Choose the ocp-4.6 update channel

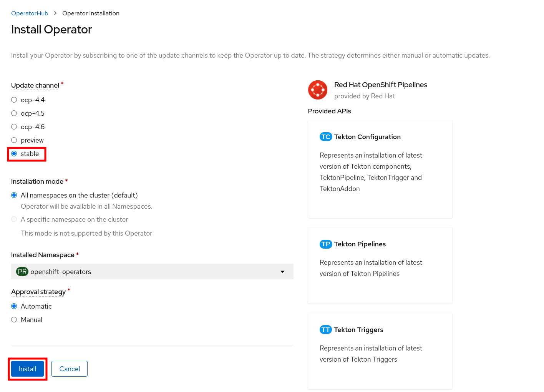click(14, 127)
